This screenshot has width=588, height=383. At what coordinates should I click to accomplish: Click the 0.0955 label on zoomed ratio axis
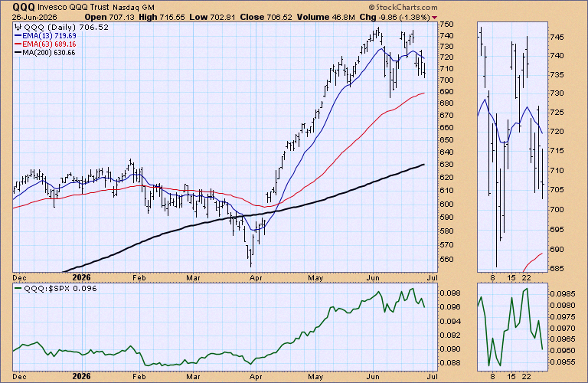tap(563, 362)
